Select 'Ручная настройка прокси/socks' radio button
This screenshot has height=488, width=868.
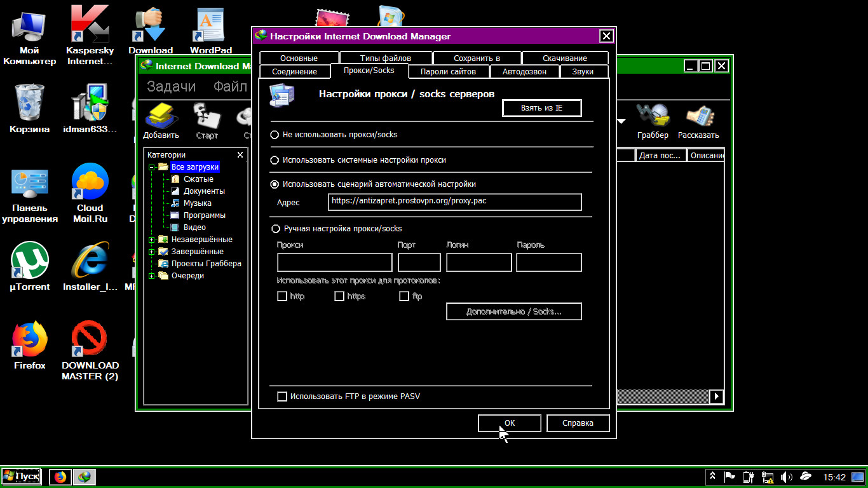coord(275,229)
